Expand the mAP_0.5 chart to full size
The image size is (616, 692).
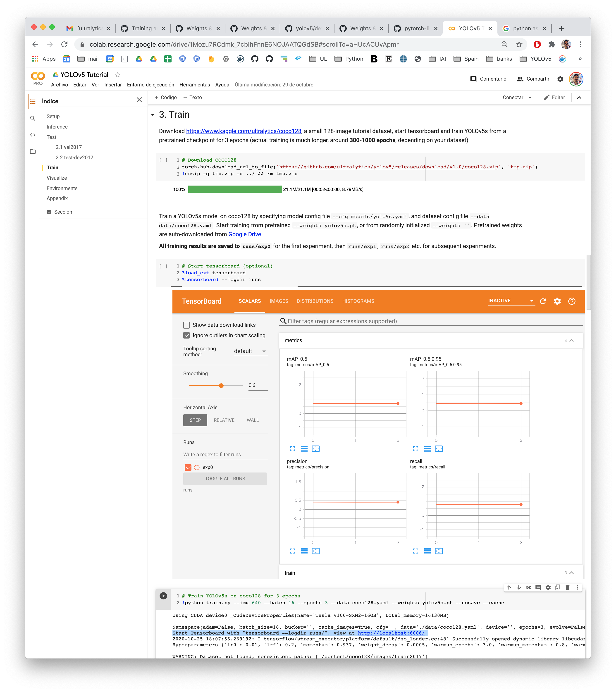click(293, 449)
